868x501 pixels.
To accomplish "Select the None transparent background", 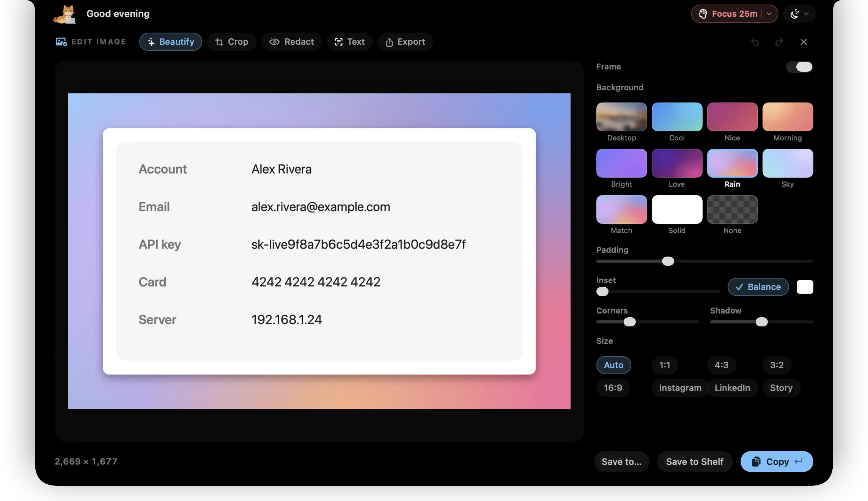I will 732,210.
